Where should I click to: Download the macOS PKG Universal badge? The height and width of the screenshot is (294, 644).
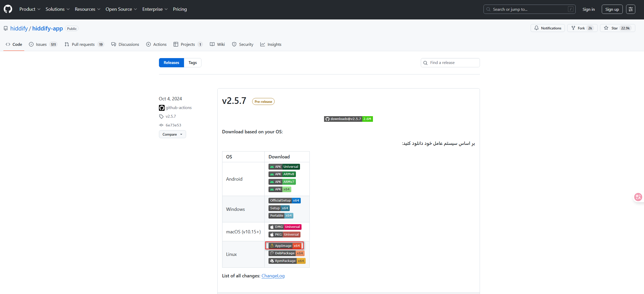pyautogui.click(x=284, y=235)
